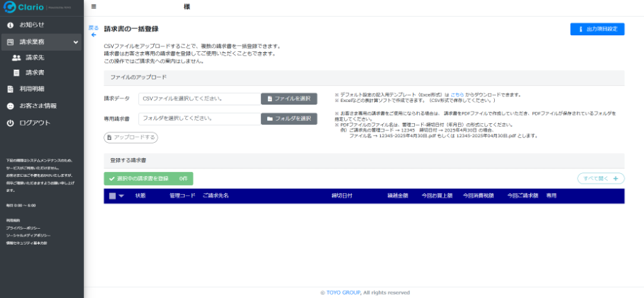
Task: Click the CSVファイルを選択してください field
Action: click(200, 99)
